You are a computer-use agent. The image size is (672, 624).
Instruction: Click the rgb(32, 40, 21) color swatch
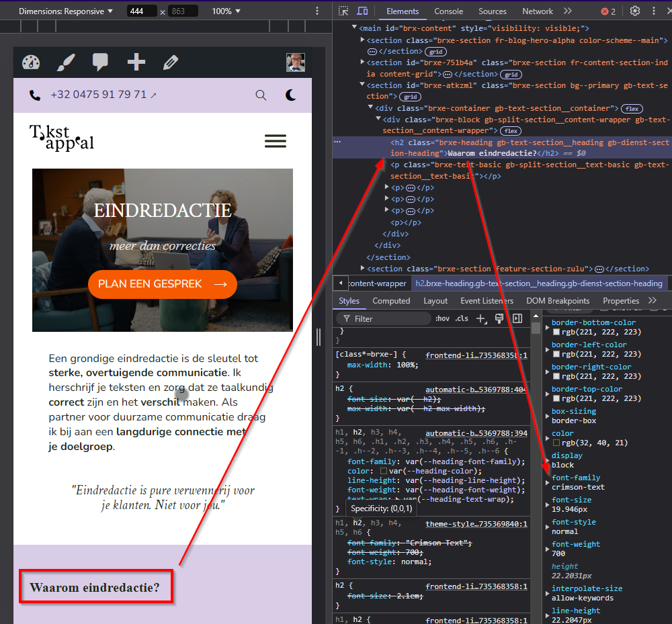click(x=556, y=443)
